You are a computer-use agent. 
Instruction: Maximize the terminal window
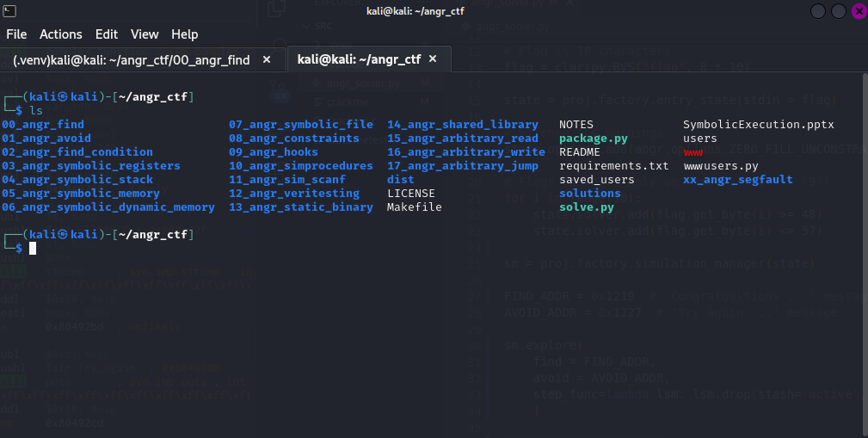pos(838,11)
